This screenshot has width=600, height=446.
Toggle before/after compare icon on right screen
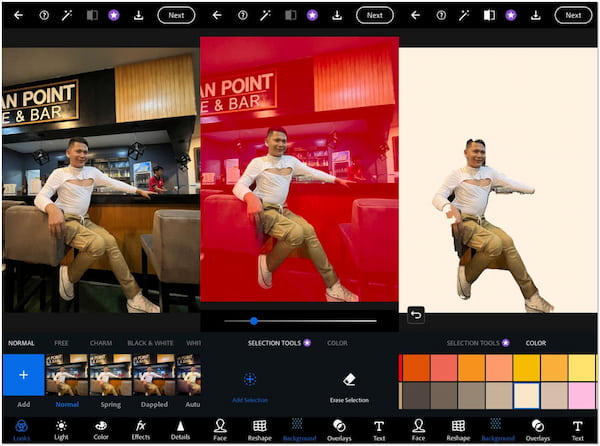[489, 15]
